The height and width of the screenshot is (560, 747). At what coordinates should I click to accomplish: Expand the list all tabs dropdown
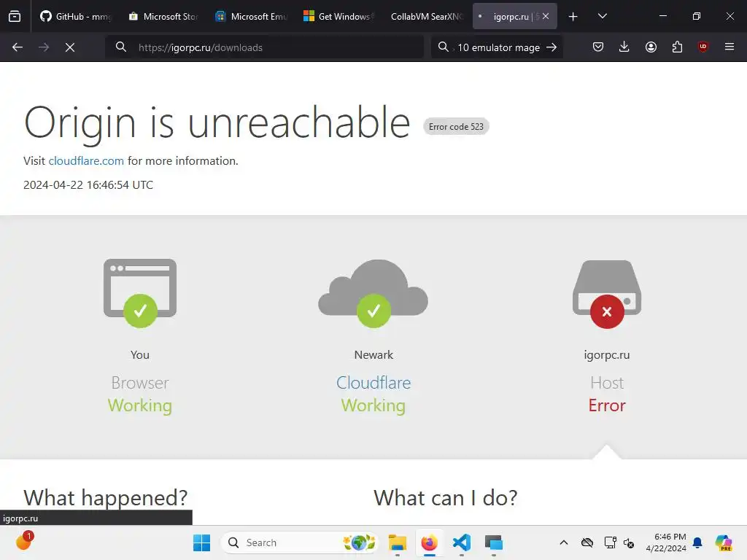point(602,16)
